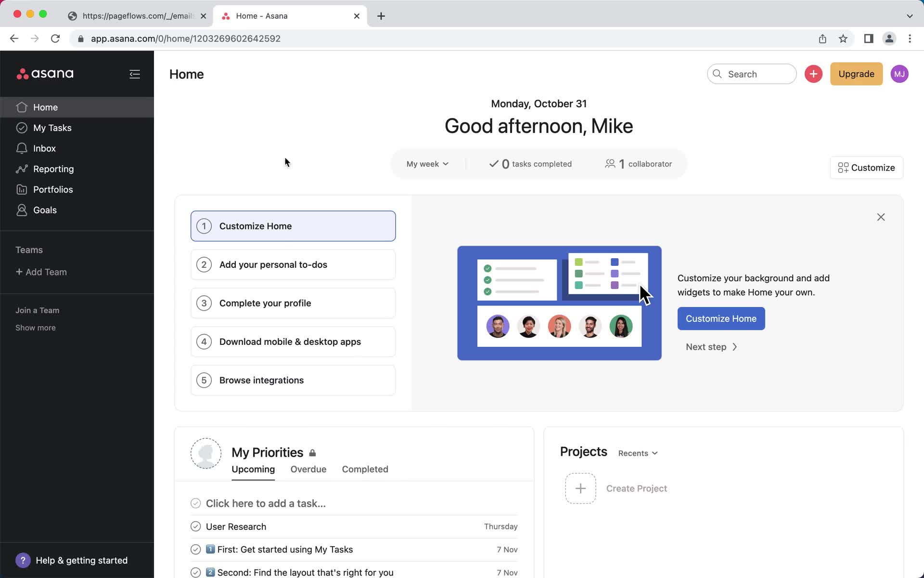Select step 1 Customize Home
Viewport: 924px width, 578px height.
pyautogui.click(x=293, y=226)
